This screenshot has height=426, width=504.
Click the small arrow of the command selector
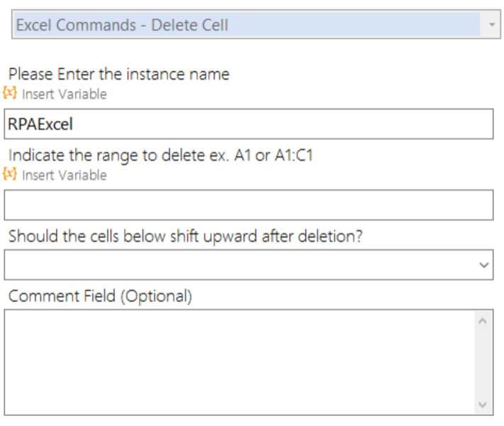[492, 24]
